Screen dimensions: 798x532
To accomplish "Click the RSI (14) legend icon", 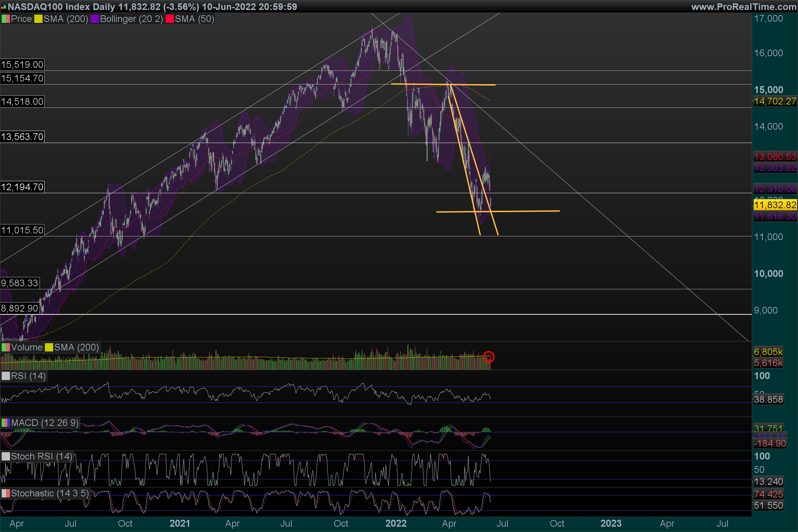I will pyautogui.click(x=6, y=376).
